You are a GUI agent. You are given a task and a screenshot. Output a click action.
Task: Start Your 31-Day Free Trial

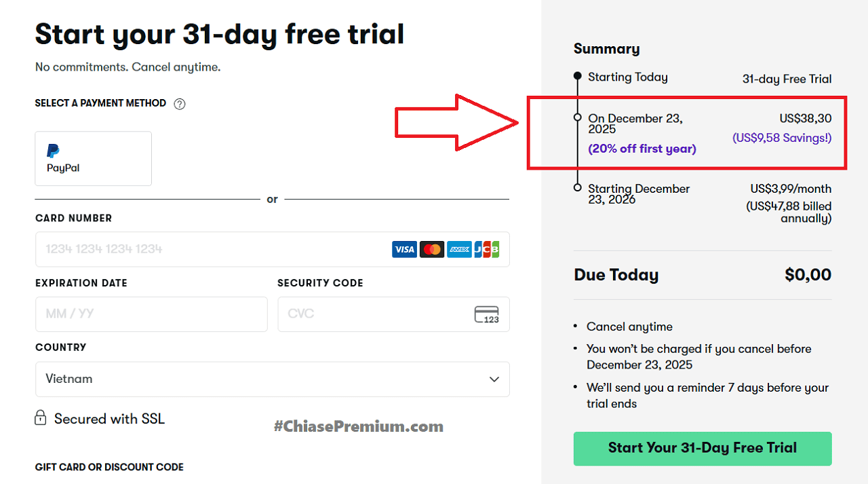point(702,448)
